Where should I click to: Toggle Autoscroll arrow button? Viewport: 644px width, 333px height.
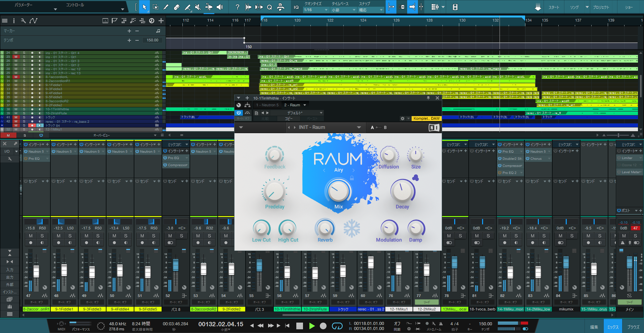point(412,7)
